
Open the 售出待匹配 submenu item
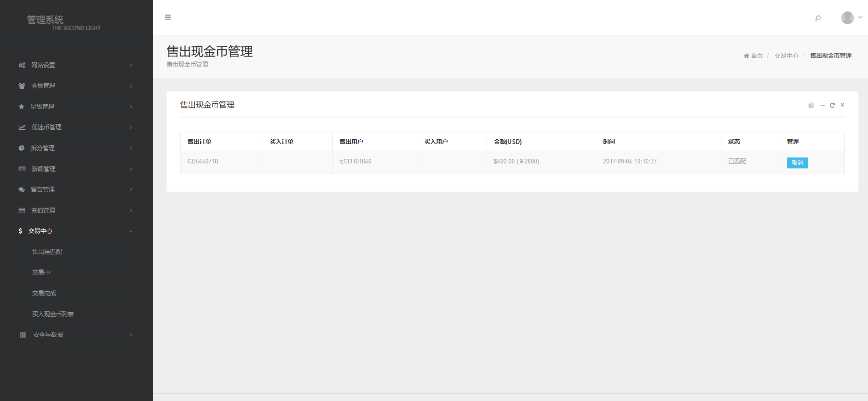click(x=47, y=252)
